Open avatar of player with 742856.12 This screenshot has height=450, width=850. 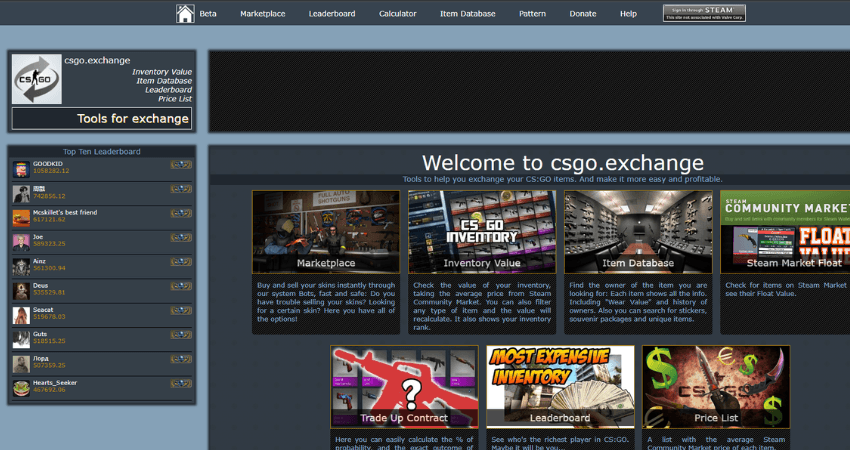point(21,194)
